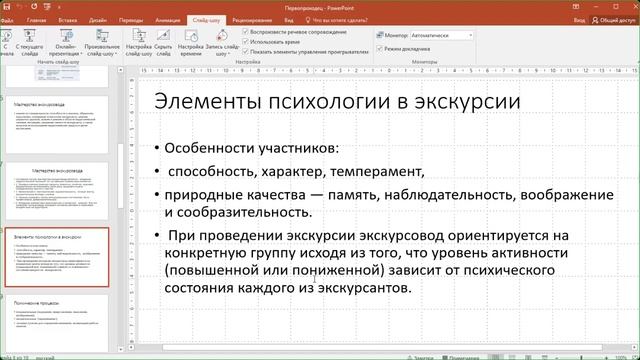Open the 'Запись слайд-шоу' menu

point(222,42)
